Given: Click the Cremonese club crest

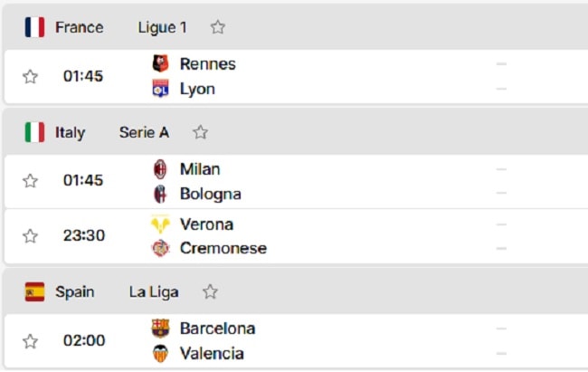Looking at the screenshot, I should 160,248.
